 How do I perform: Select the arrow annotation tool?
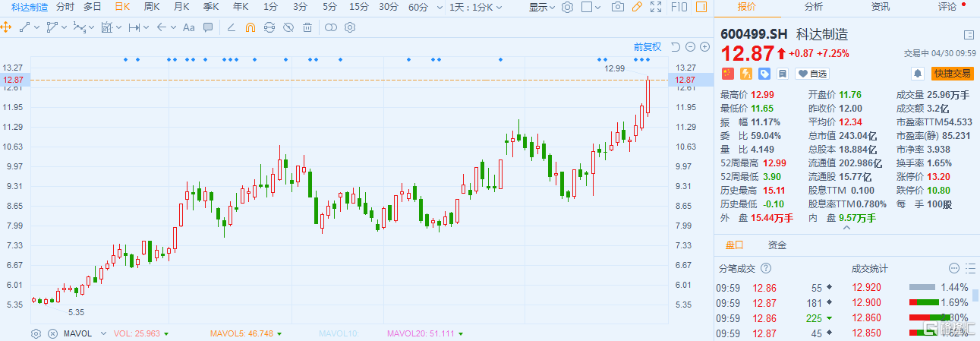[x=161, y=27]
